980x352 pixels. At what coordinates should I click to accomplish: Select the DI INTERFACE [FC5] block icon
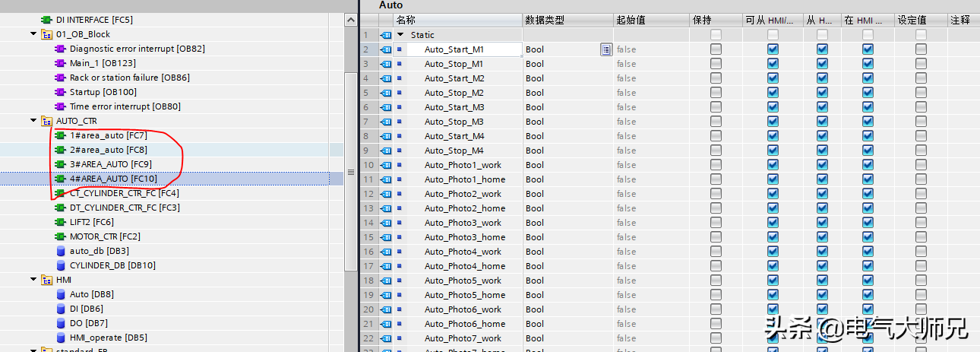pyautogui.click(x=47, y=20)
